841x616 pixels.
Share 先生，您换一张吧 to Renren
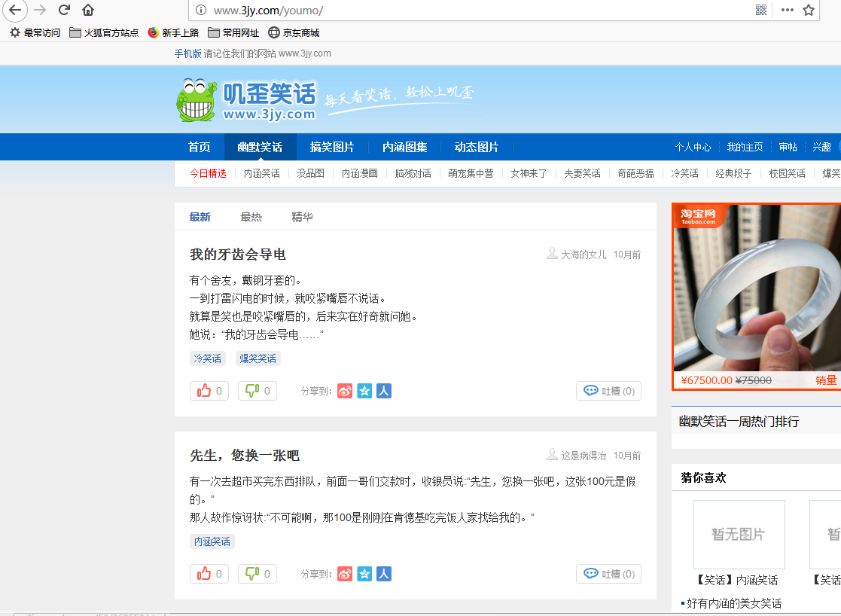pos(383,574)
